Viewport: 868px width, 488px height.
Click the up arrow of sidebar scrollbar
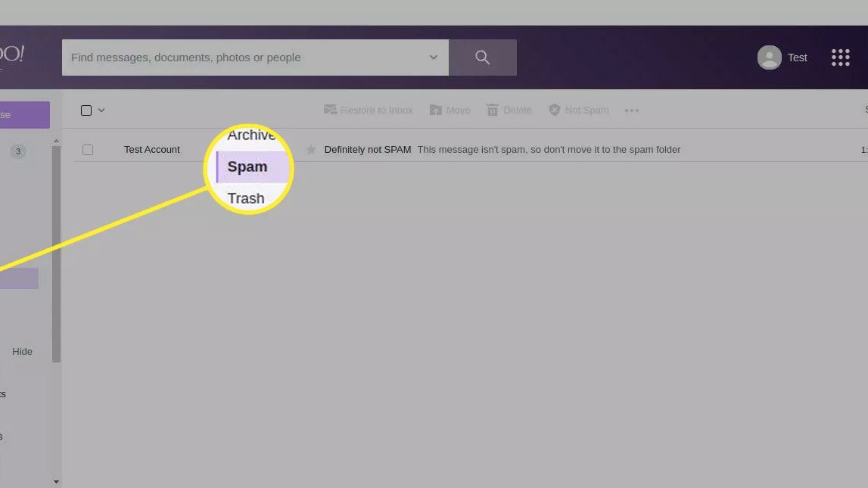56,141
